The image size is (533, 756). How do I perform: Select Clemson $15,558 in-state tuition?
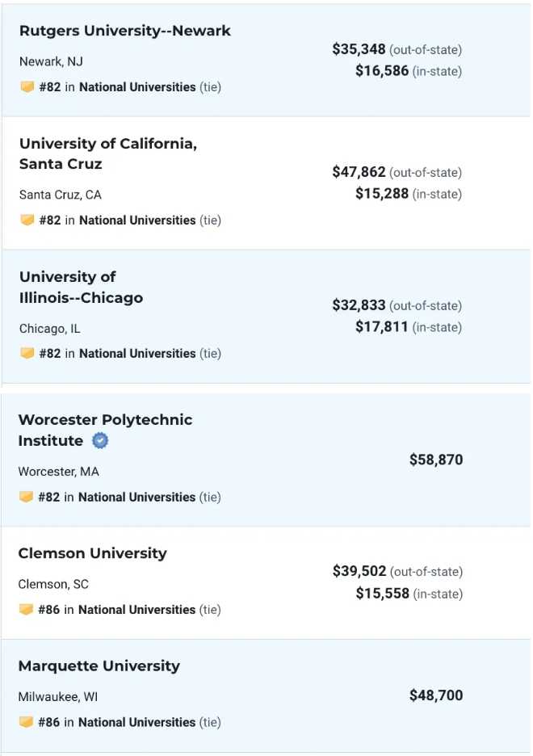coord(382,594)
